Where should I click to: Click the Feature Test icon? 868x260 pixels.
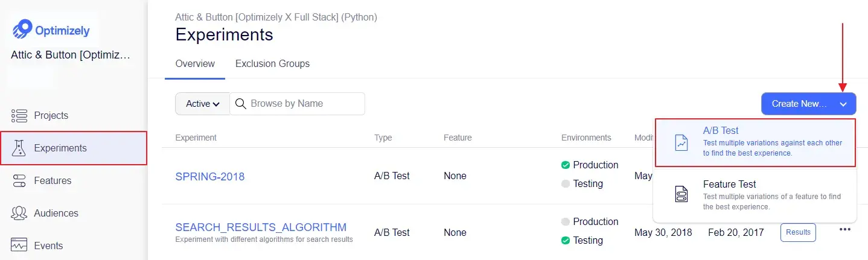(681, 194)
